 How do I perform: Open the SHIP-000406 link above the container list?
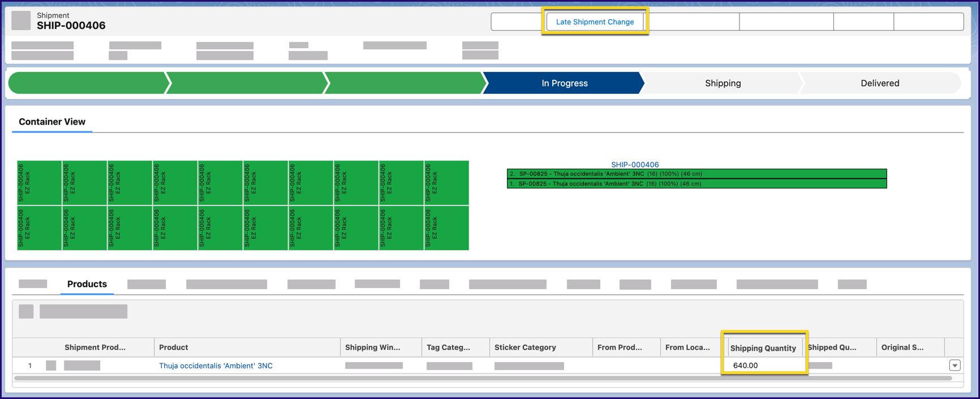tap(635, 165)
